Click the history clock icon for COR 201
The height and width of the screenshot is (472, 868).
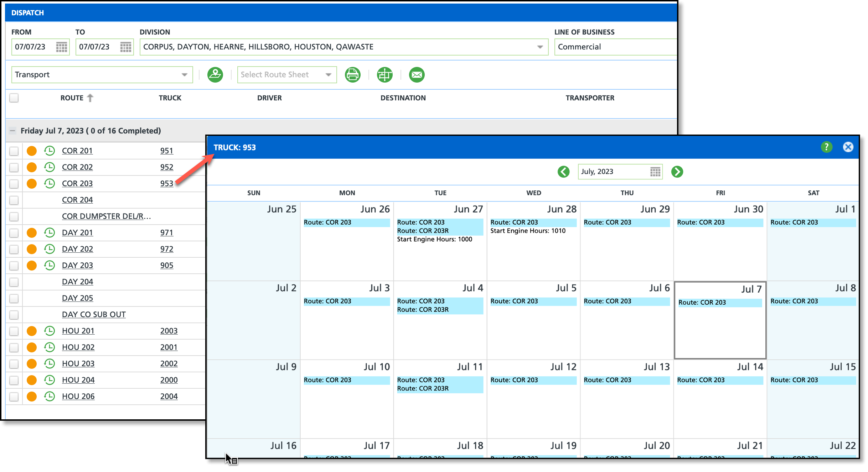pyautogui.click(x=50, y=151)
